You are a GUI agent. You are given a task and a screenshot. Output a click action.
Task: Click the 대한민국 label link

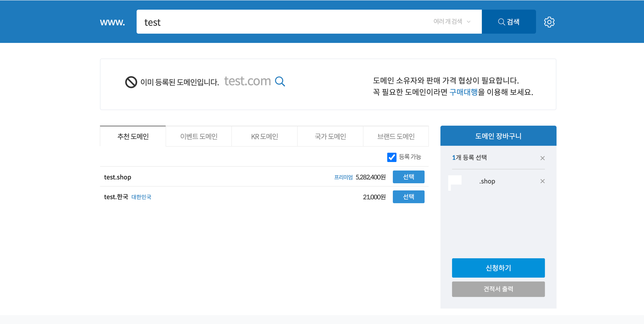[x=141, y=197]
